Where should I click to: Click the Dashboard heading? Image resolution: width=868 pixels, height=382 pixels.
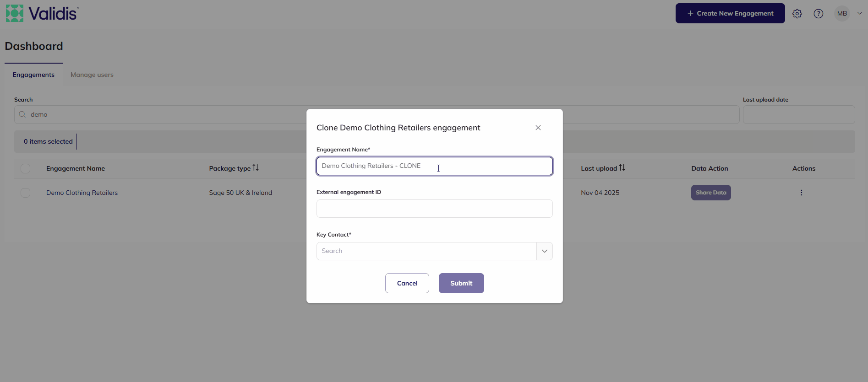[x=34, y=46]
